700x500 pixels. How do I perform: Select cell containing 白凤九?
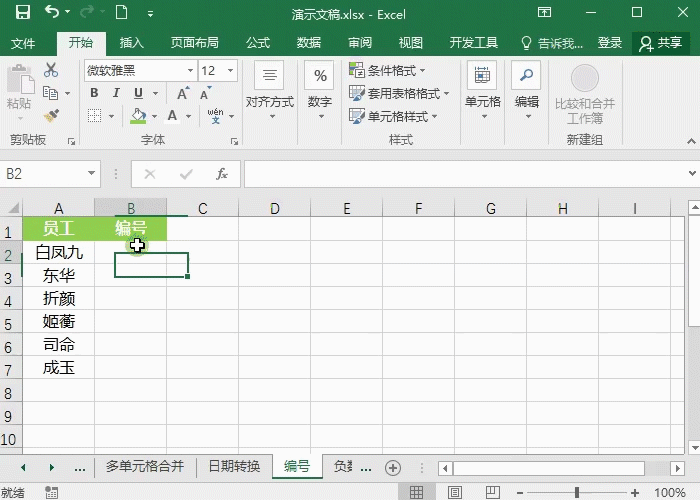tap(59, 252)
